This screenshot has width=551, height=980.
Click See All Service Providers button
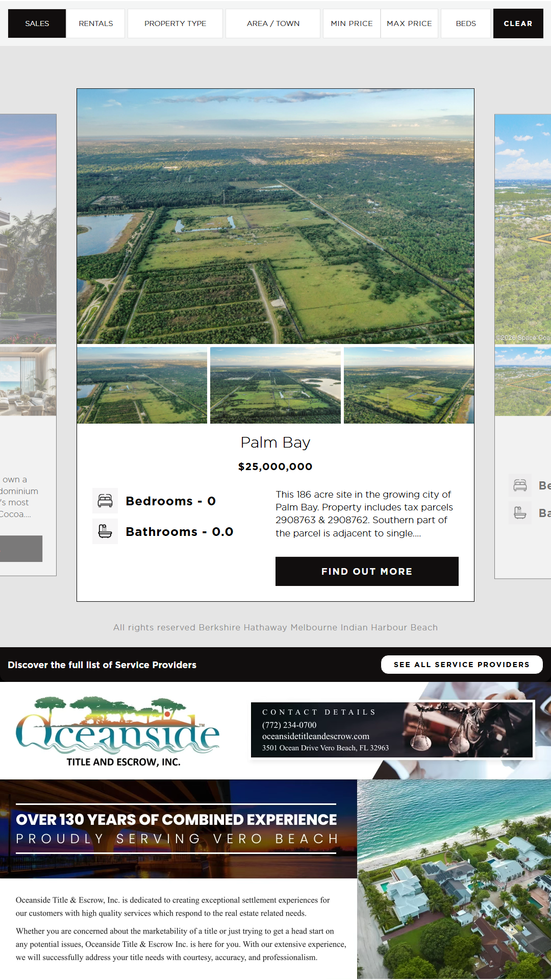click(x=462, y=665)
